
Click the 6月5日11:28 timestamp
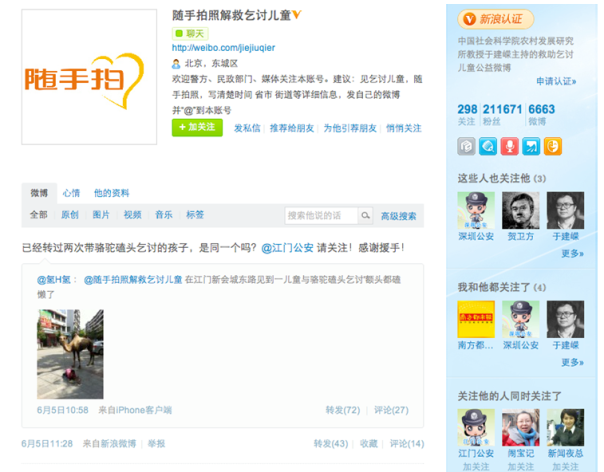click(x=47, y=444)
